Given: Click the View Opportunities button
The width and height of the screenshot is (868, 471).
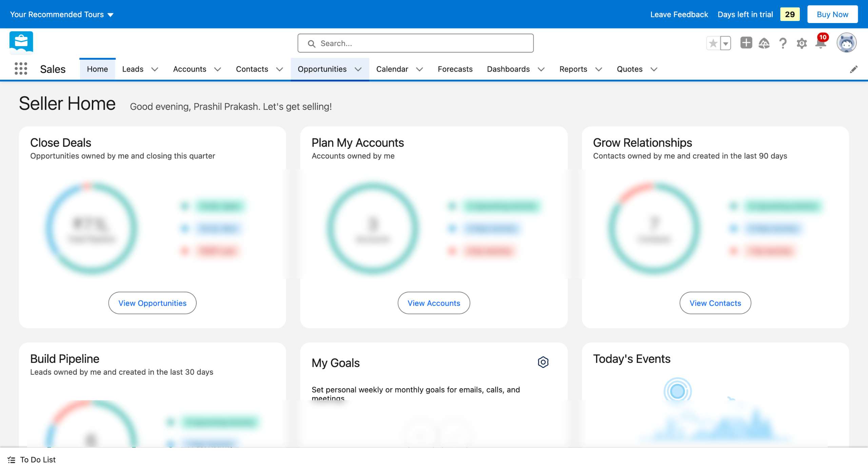Looking at the screenshot, I should click(x=152, y=303).
